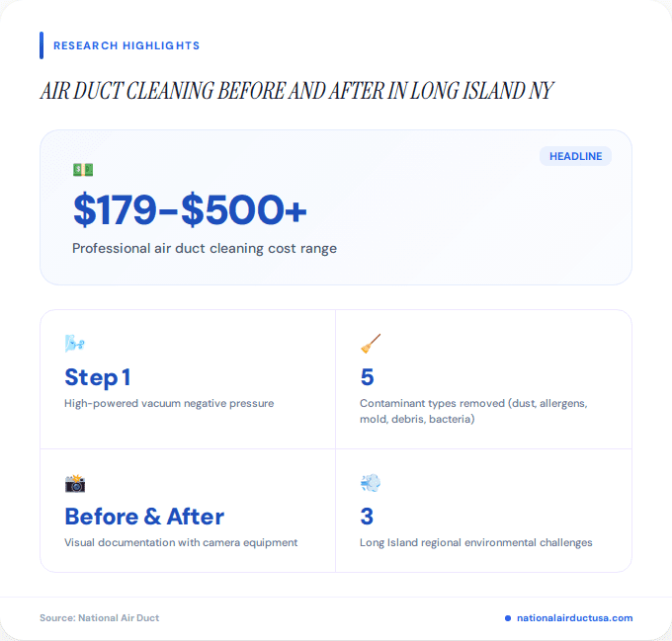This screenshot has width=672, height=641.
Task: Click the blue accent bar beside Research Highlights
Action: 42,45
